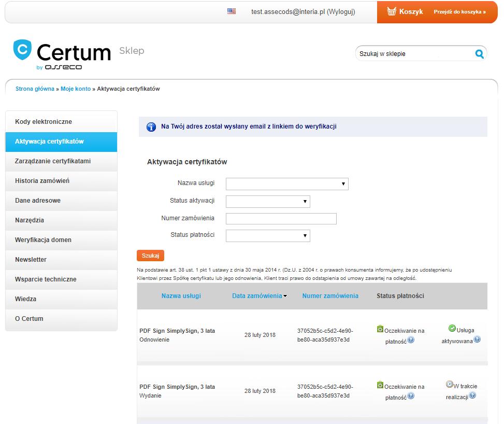Click date 28 luty 2018 in Odnowienie row
504x424 pixels.
coord(260,335)
